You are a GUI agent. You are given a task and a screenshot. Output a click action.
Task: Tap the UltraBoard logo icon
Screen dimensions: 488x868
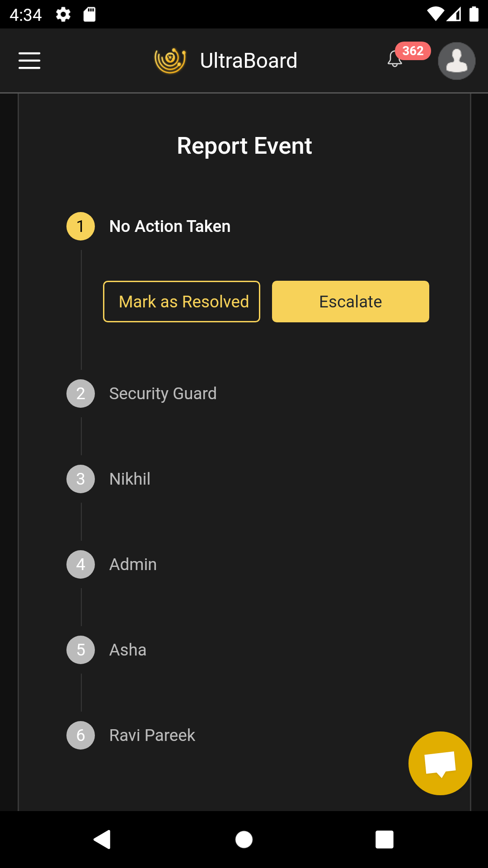170,61
